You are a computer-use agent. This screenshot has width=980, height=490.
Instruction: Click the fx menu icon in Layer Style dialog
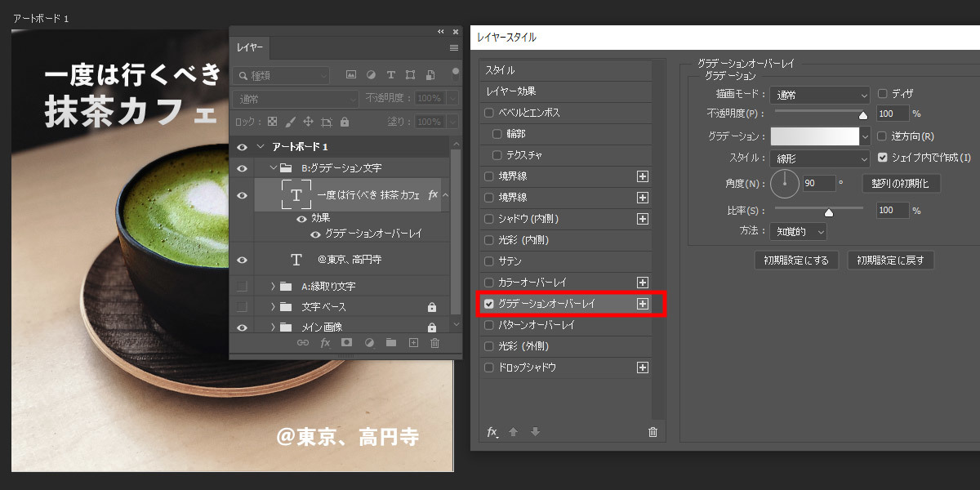coord(492,432)
